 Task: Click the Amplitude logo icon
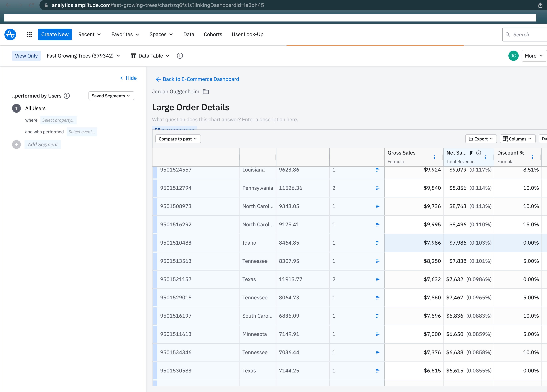10,35
